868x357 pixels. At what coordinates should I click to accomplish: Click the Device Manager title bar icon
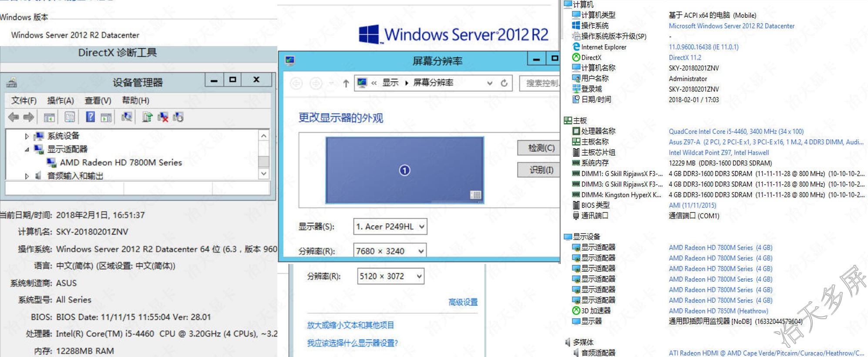click(x=12, y=82)
